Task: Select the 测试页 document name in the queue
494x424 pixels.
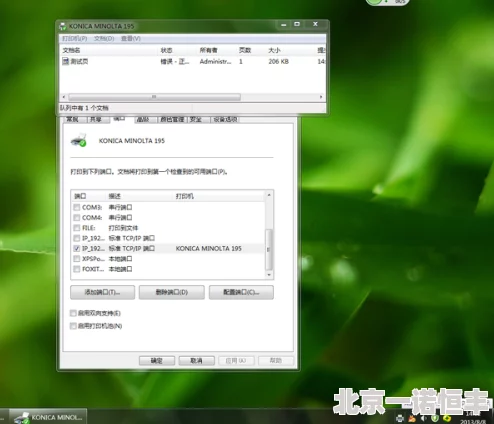Action: tap(79, 62)
